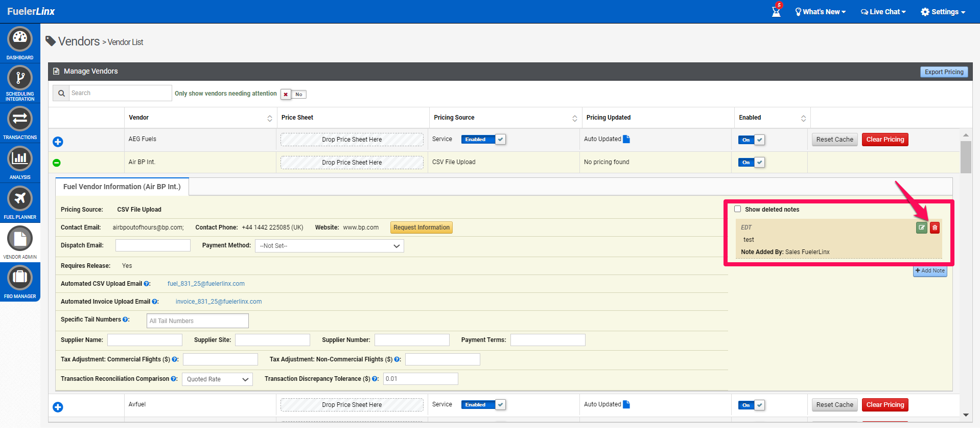Check the Show deleted notes checkbox

click(737, 209)
